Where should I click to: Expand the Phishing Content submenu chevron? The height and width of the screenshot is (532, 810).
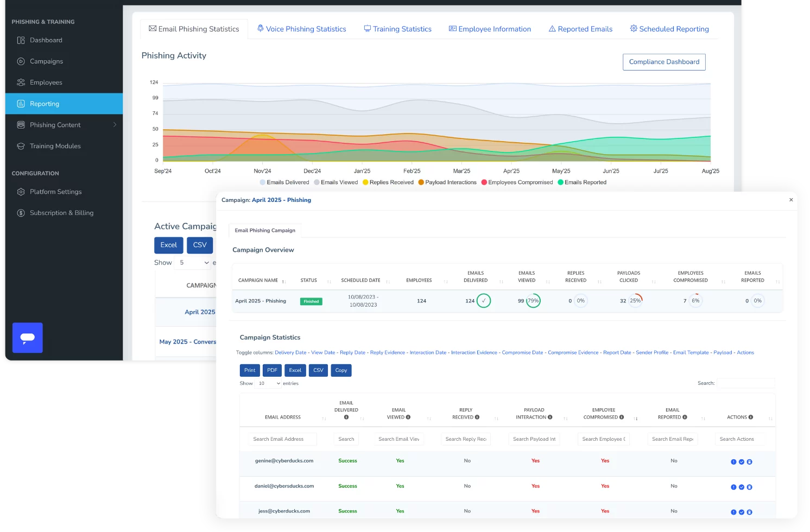(115, 125)
